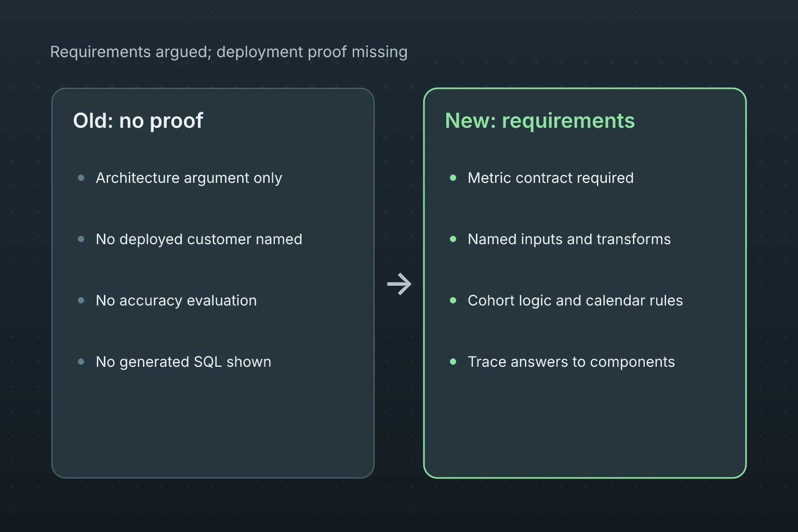The width and height of the screenshot is (798, 532).
Task: Click the bullet beside No accuracy evaluation
Action: click(81, 300)
